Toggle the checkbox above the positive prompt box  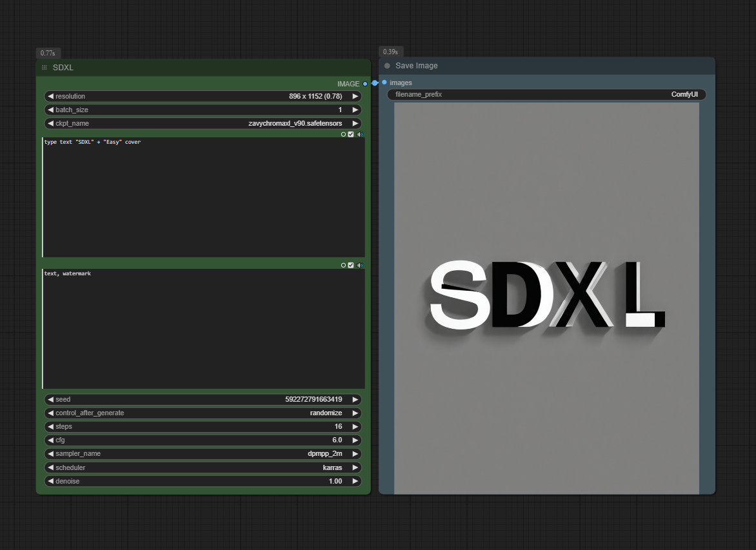(x=351, y=135)
